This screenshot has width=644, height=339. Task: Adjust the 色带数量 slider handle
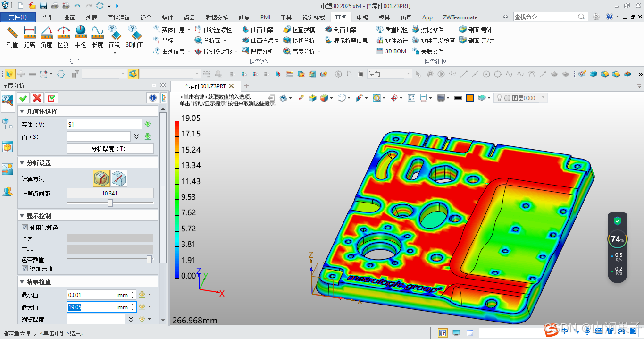tap(150, 259)
